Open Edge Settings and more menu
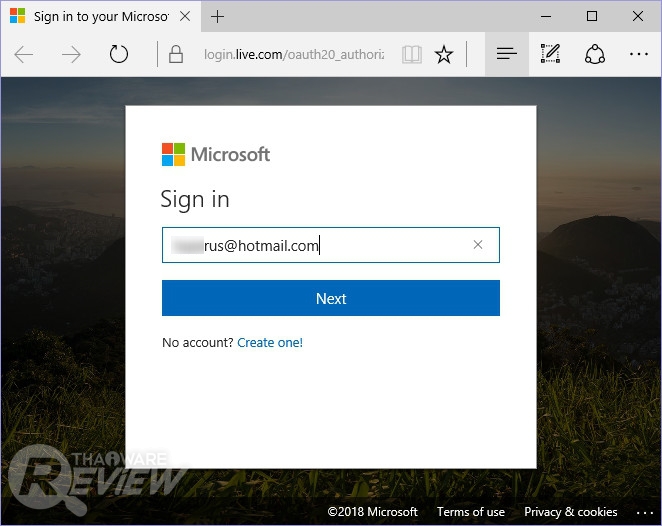The width and height of the screenshot is (662, 526). 638,54
